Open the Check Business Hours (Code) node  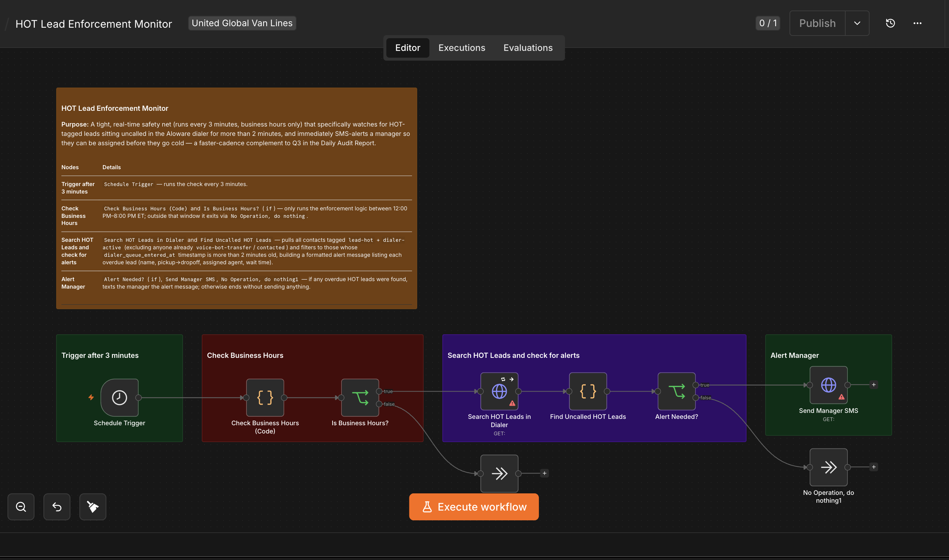point(265,398)
